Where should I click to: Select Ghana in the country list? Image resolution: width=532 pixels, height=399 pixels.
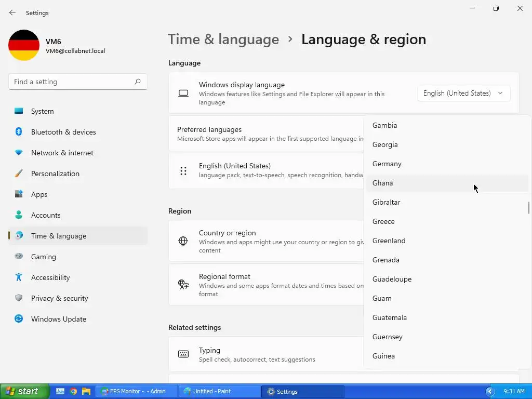click(447, 183)
